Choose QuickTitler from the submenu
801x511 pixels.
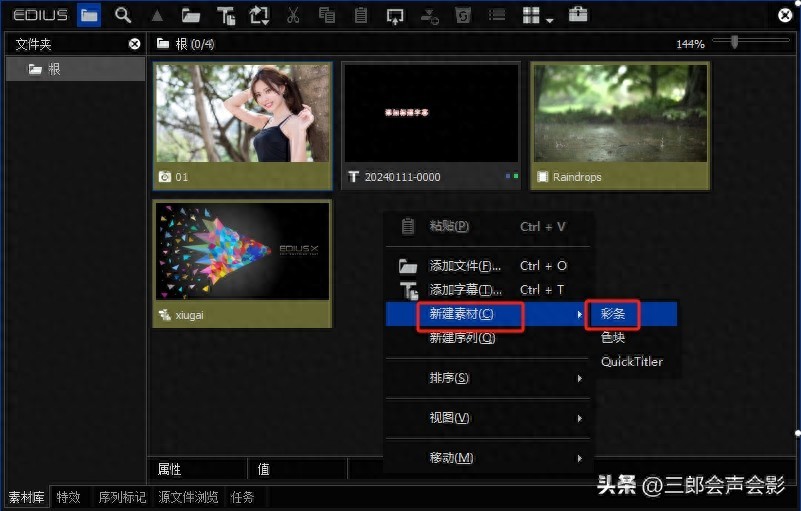[x=631, y=362]
